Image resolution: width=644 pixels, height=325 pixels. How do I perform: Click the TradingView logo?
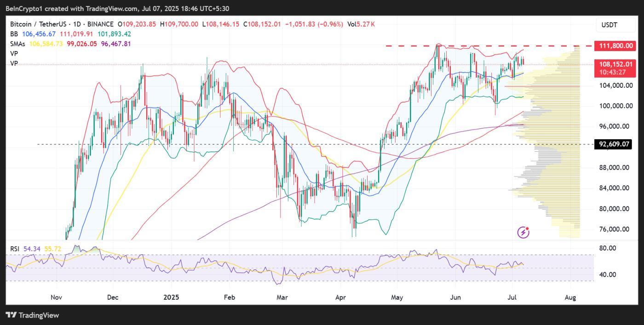point(32,315)
